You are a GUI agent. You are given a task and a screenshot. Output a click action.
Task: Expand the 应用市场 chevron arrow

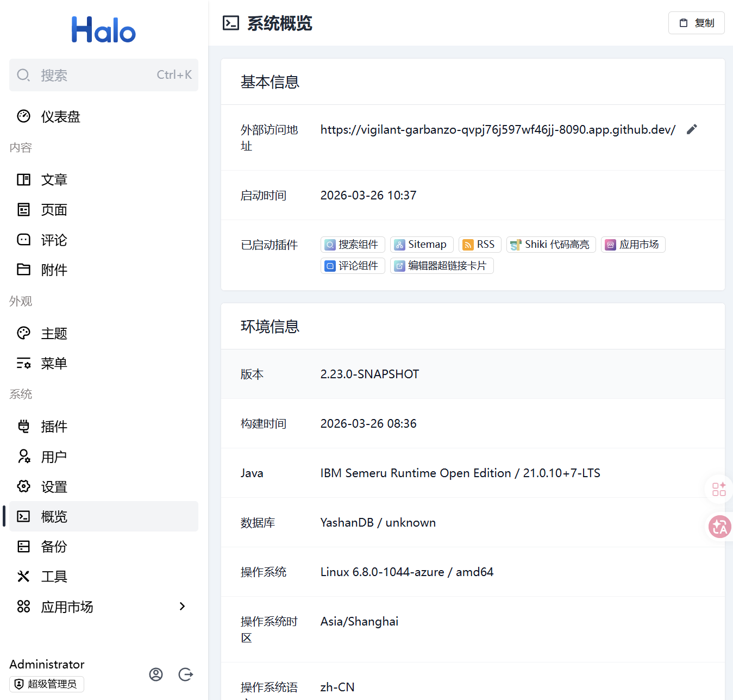click(x=183, y=606)
